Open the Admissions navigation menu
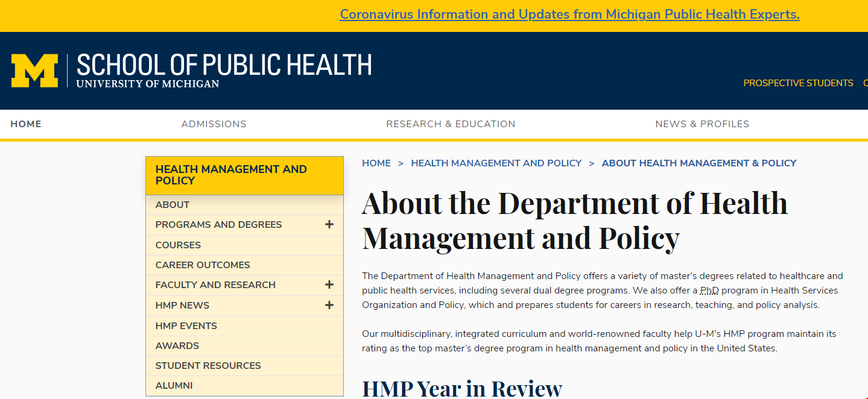 214,124
